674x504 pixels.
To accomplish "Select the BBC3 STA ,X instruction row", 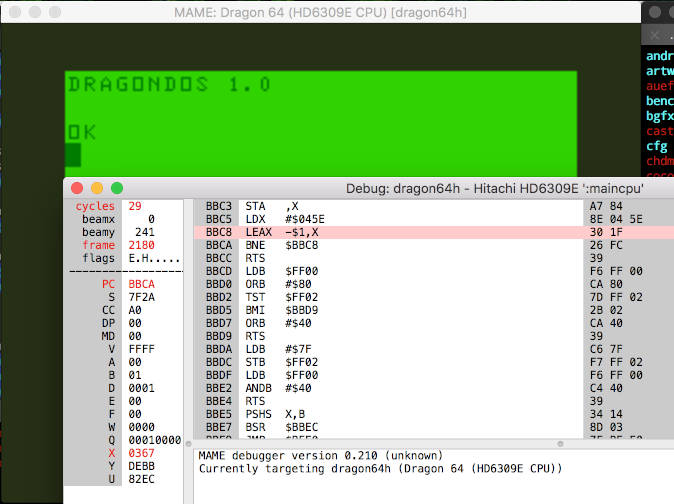I will (x=434, y=206).
